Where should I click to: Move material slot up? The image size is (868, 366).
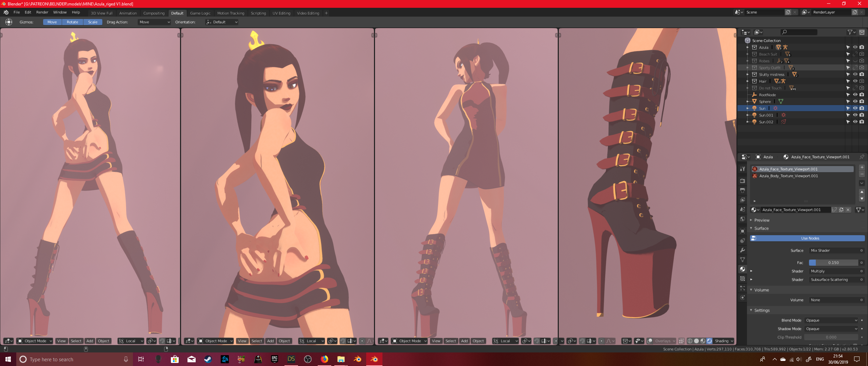tap(862, 192)
